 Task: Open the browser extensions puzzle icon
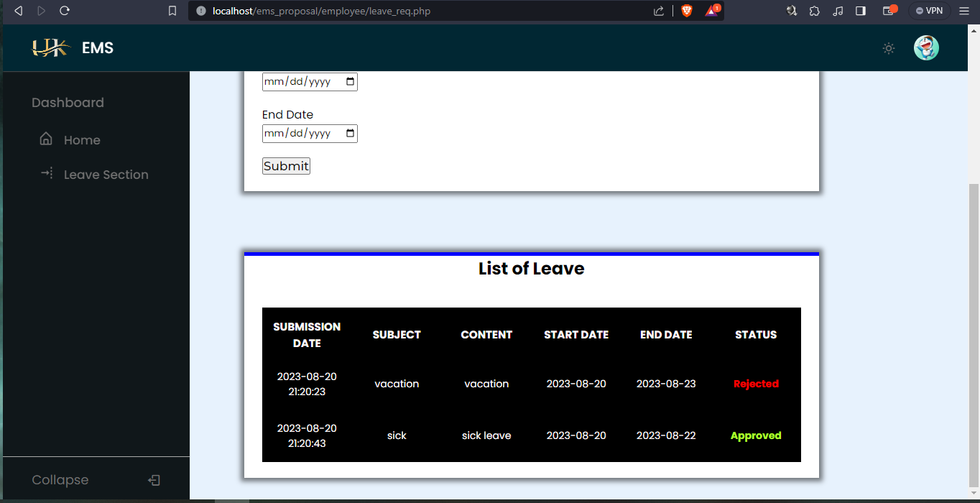814,11
